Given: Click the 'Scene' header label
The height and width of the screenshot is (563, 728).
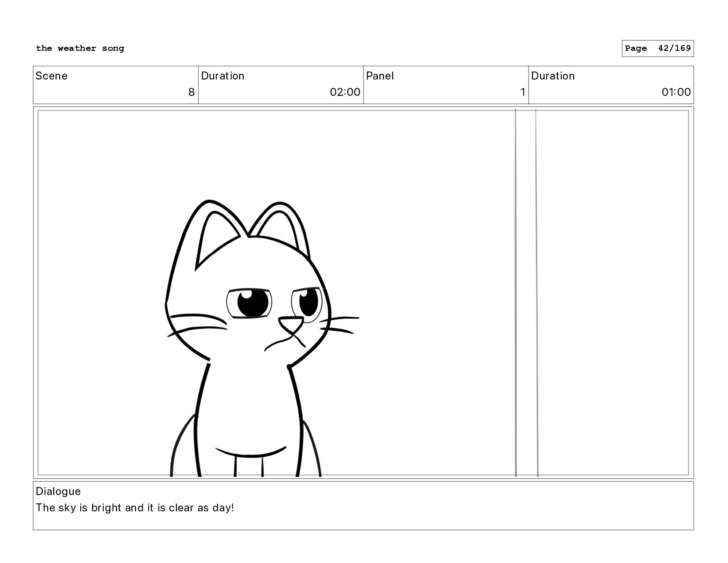Looking at the screenshot, I should coord(52,76).
